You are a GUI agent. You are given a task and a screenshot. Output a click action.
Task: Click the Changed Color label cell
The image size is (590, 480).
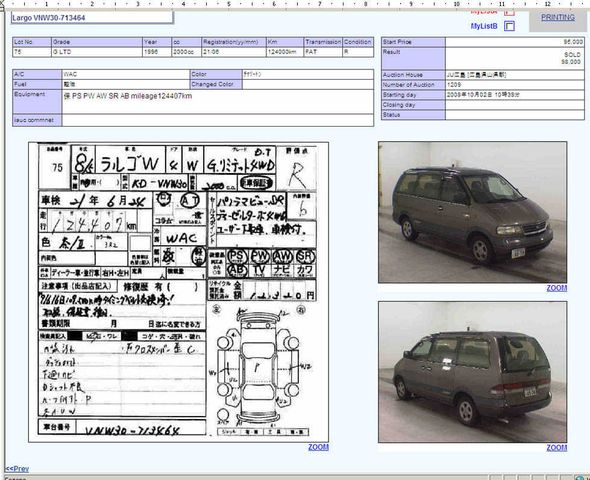216,84
